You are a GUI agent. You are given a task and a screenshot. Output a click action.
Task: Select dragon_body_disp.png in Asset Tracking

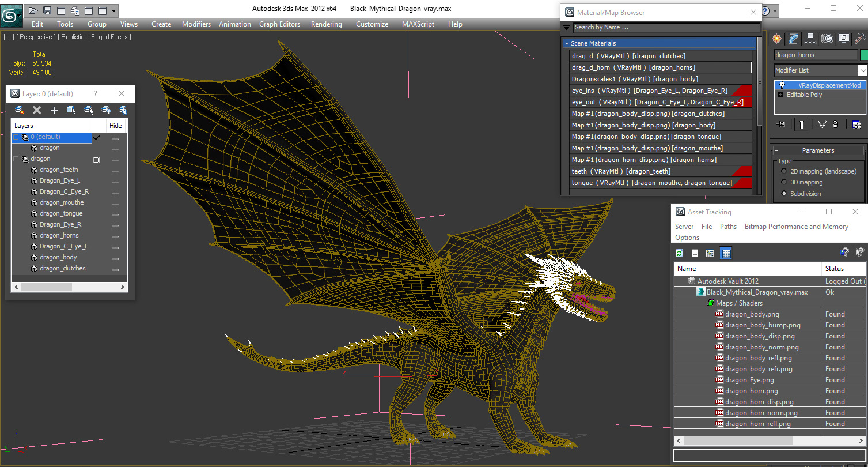(760, 336)
